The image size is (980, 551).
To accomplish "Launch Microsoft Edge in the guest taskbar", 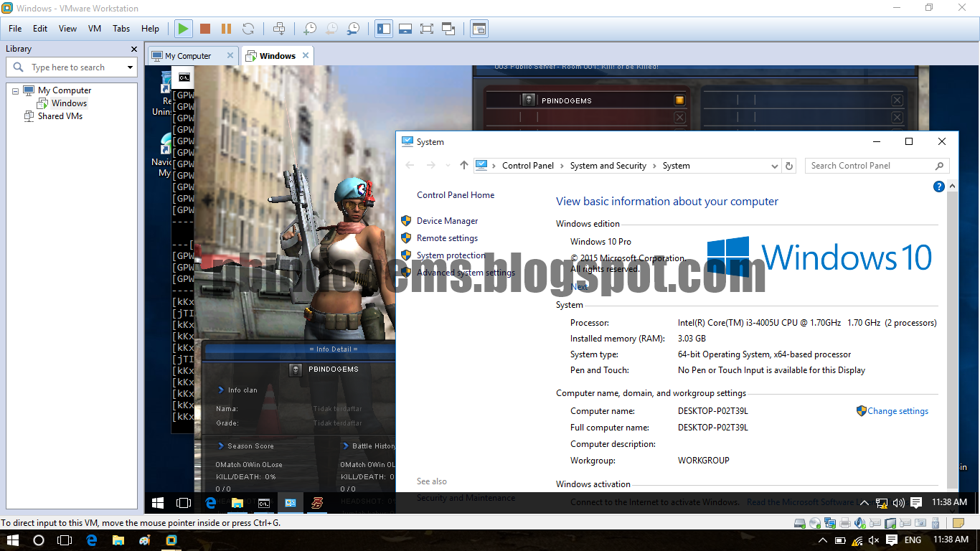I will [211, 503].
